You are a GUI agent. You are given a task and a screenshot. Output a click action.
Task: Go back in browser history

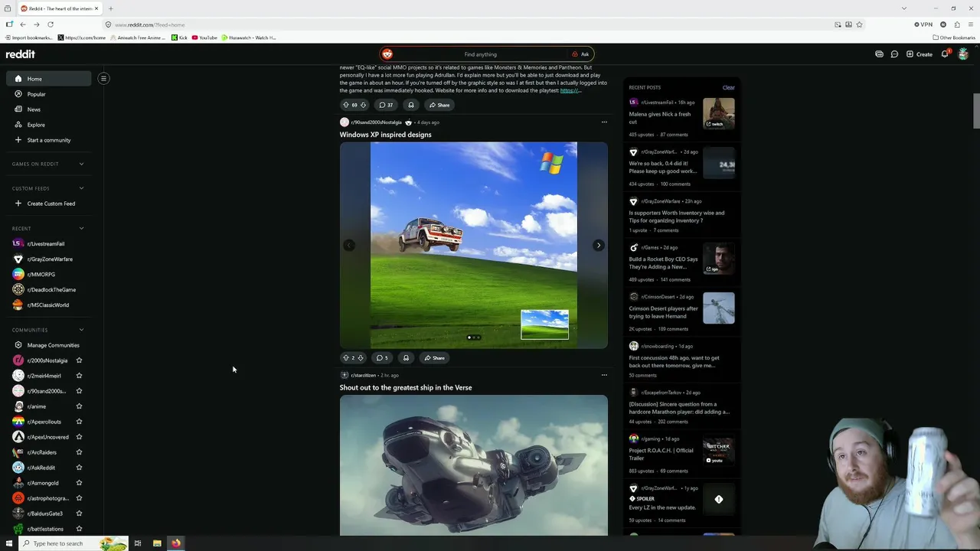(x=23, y=24)
